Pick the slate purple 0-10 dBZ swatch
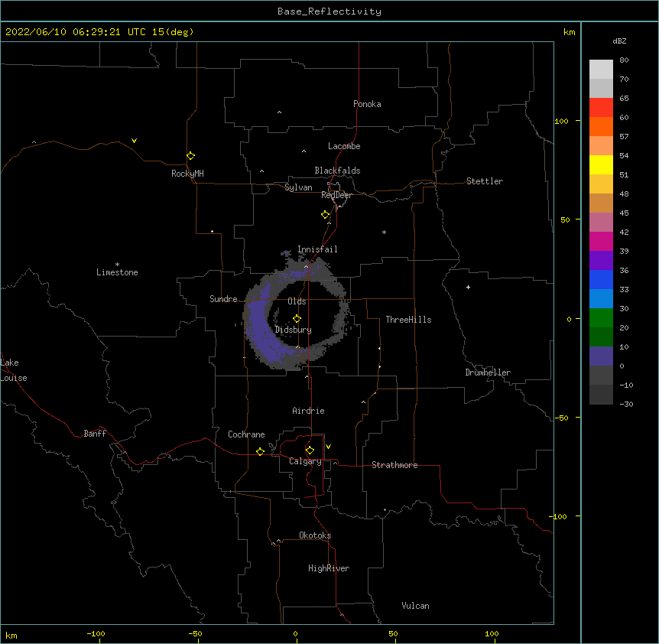The height and width of the screenshot is (644, 659). 601,356
